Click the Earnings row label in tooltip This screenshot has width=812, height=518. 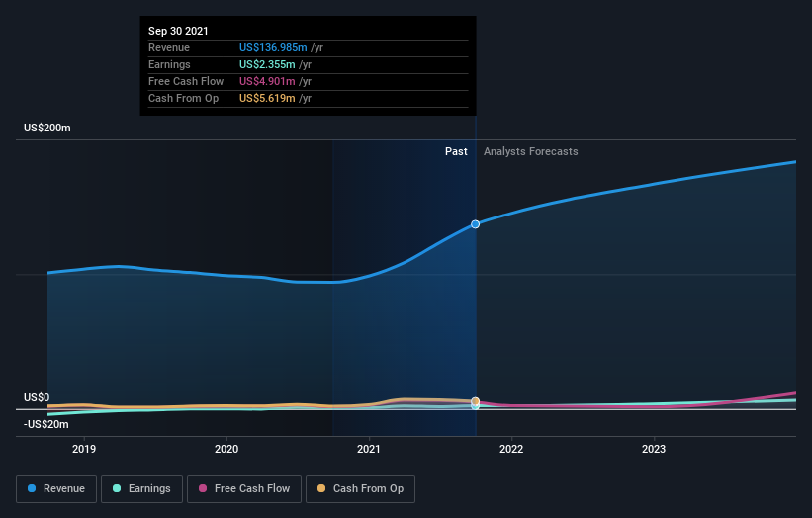[x=169, y=64]
